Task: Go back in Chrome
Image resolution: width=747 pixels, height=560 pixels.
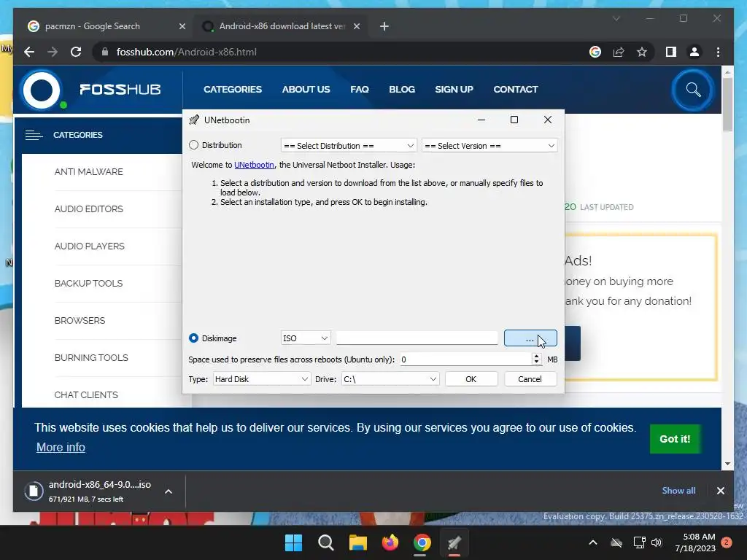Action: pos(29,52)
